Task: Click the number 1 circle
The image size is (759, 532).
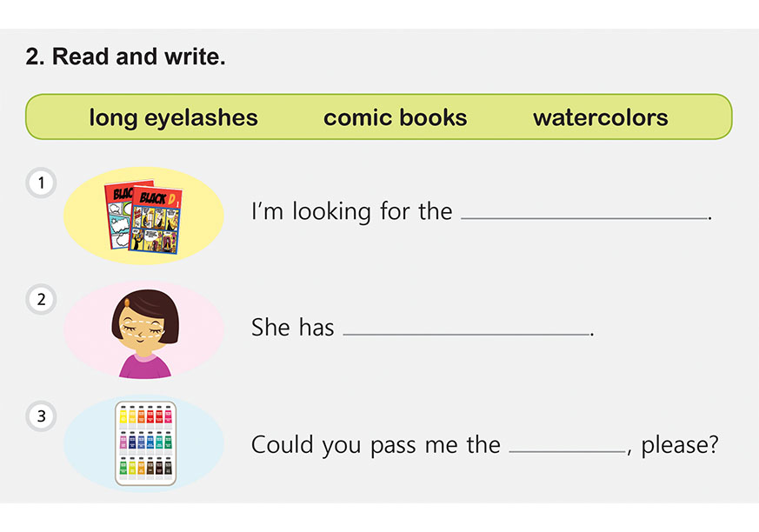Action: 41,183
